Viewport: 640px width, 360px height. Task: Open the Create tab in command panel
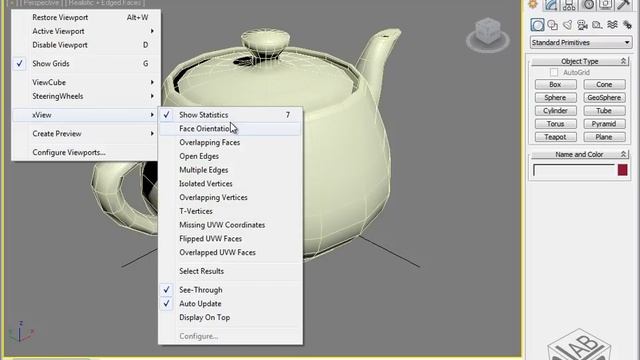point(533,4)
